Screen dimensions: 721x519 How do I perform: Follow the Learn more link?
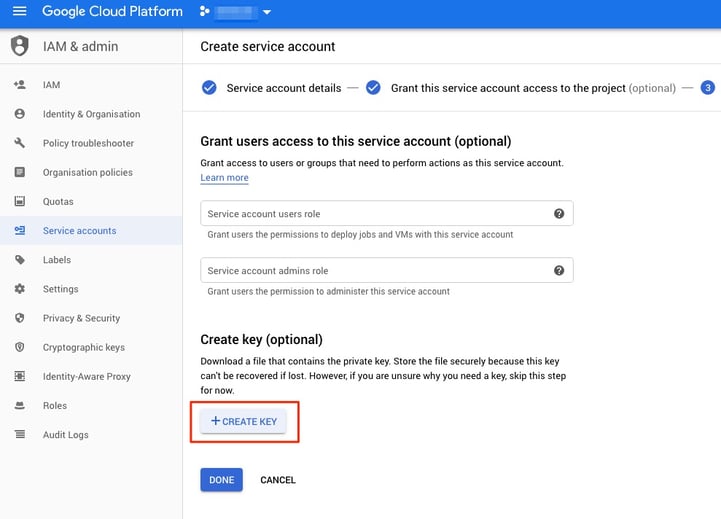click(x=224, y=178)
